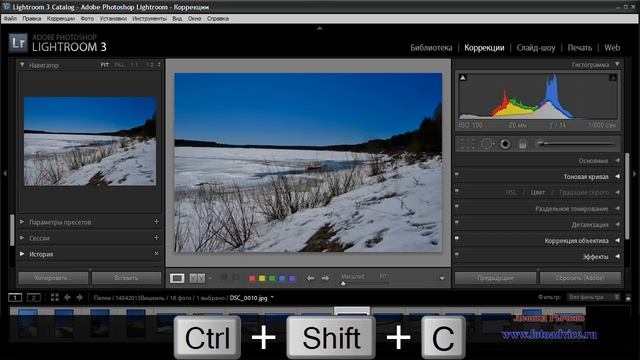Toggle the Раздельное тонирование panel switch
The height and width of the screenshot is (360, 640).
(457, 206)
